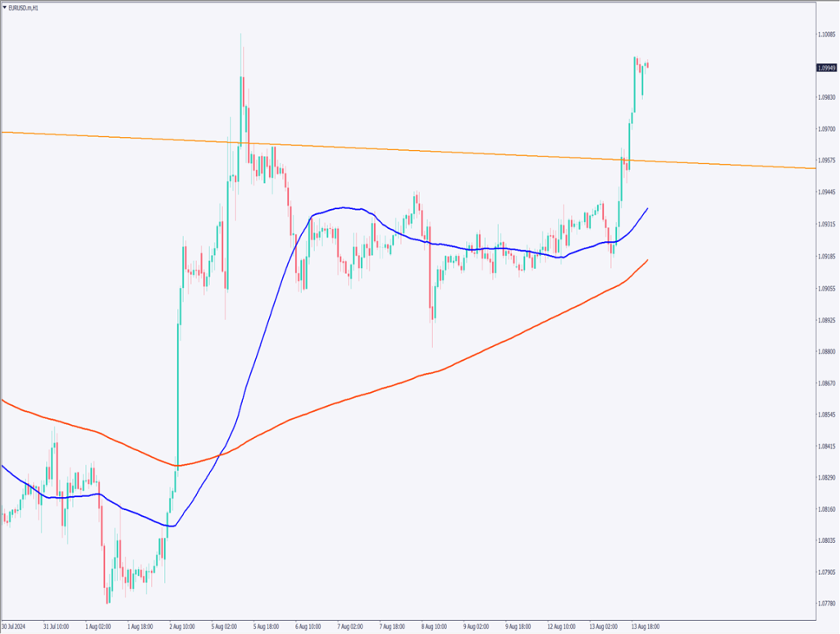
Task: Click the 1.09830 price axis label
Action: (827, 97)
